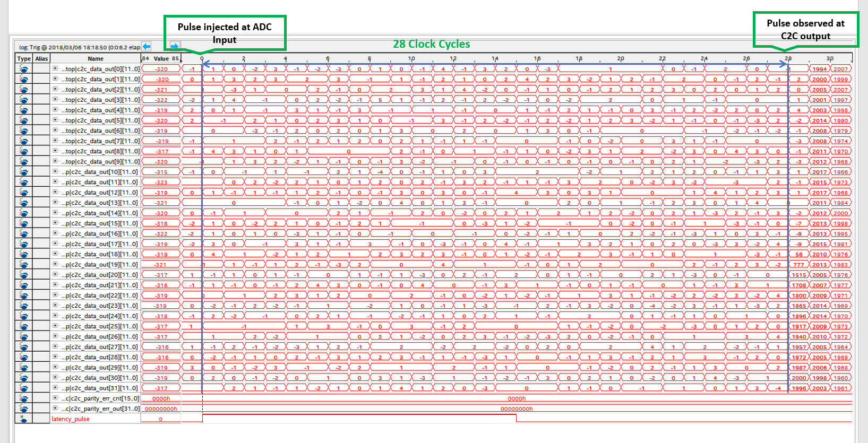Select the signal type icon for c2c_data_out[10]
868x443 pixels.
24,172
